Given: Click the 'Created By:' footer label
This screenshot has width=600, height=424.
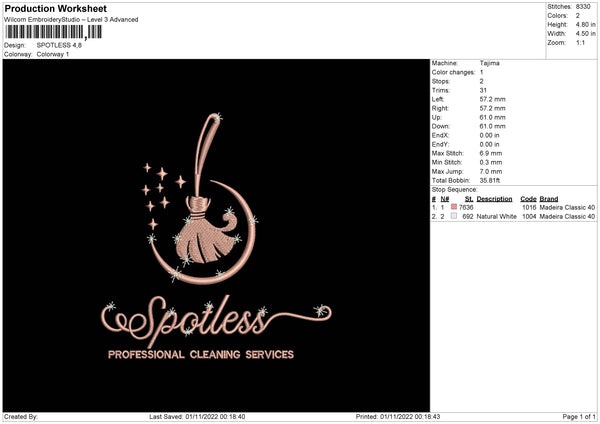Looking at the screenshot, I should pos(21,417).
